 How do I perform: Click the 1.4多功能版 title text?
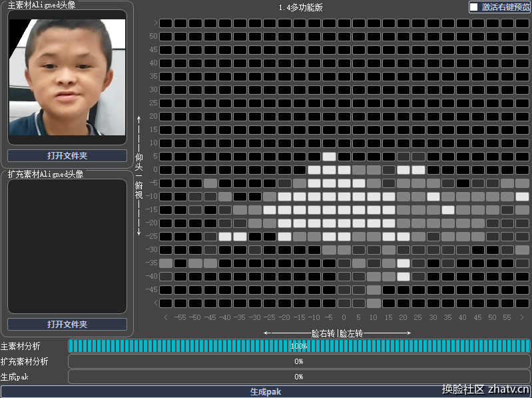[300, 7]
